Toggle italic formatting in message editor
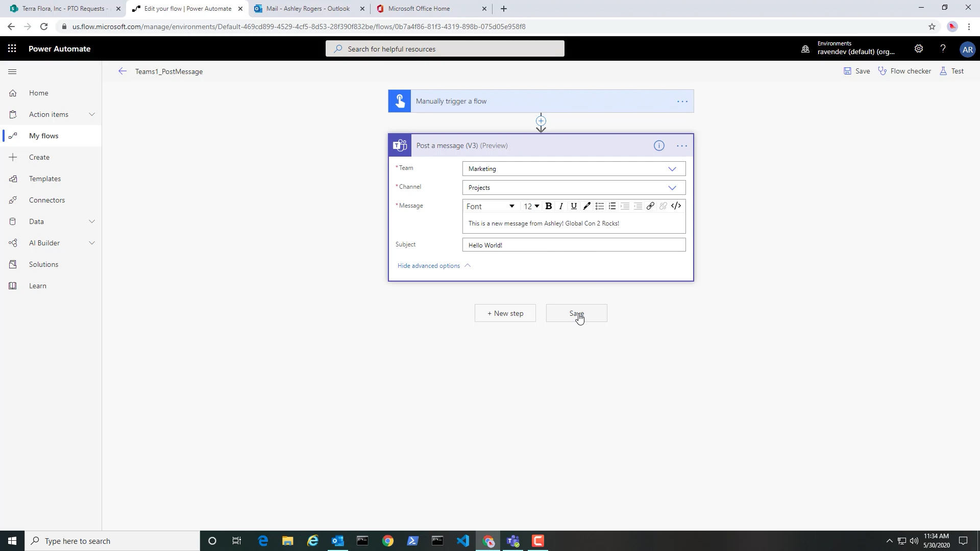 [x=561, y=206]
